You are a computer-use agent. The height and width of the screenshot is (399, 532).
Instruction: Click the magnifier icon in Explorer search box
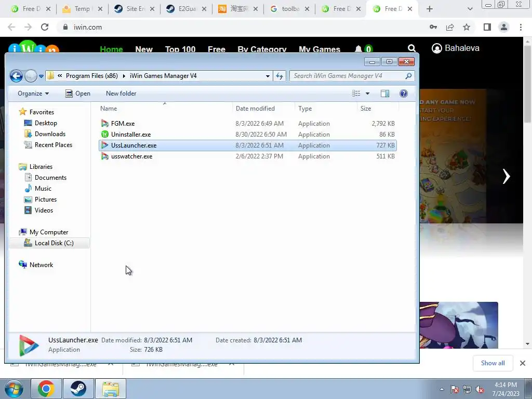(408, 76)
